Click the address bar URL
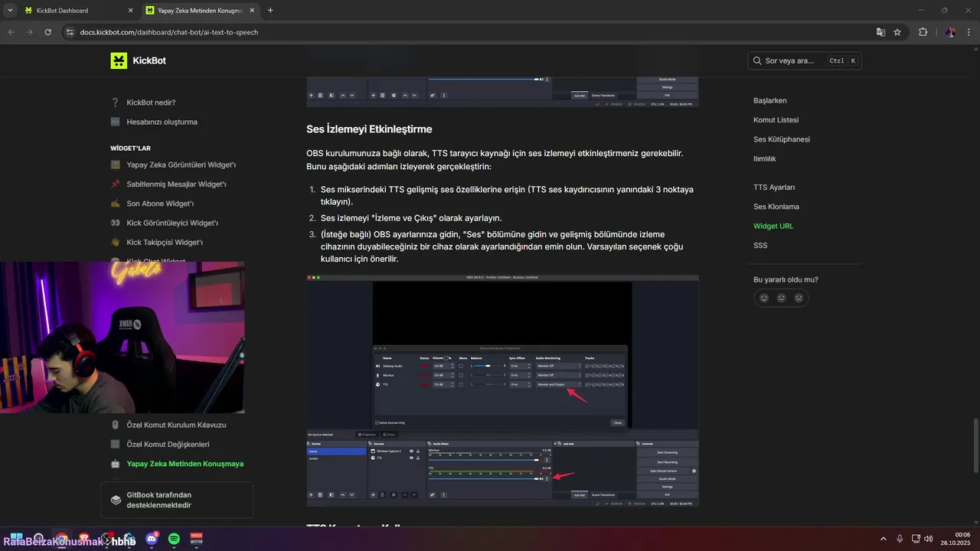The height and width of the screenshot is (551, 980). tap(169, 32)
